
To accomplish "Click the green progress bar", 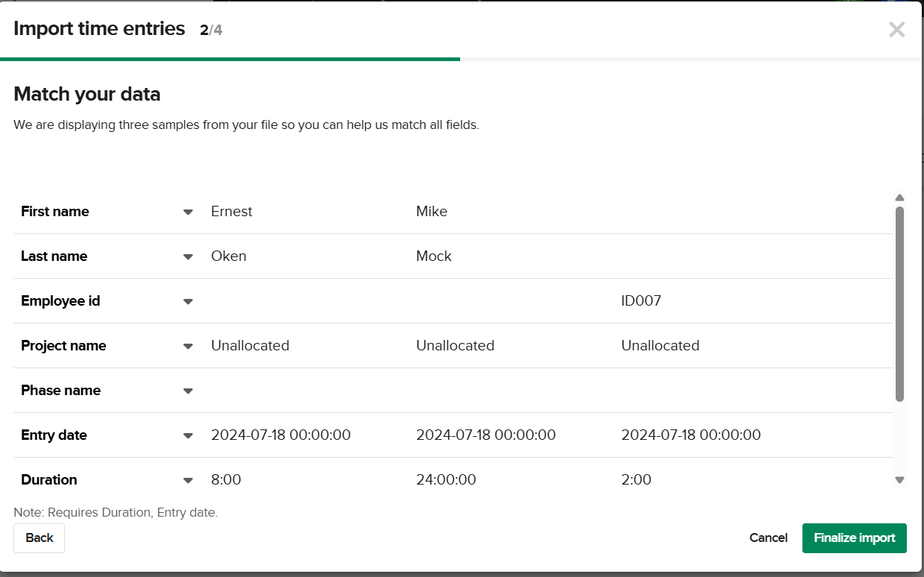I will [230, 56].
